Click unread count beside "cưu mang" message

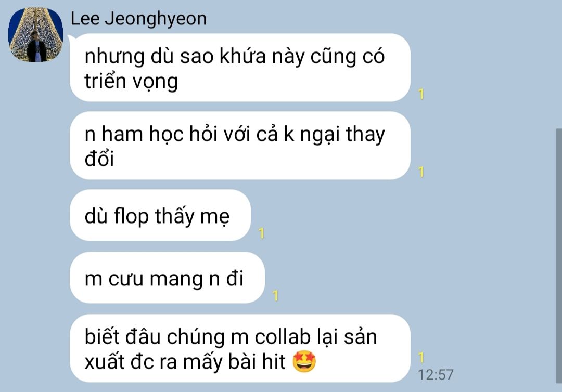tap(275, 296)
